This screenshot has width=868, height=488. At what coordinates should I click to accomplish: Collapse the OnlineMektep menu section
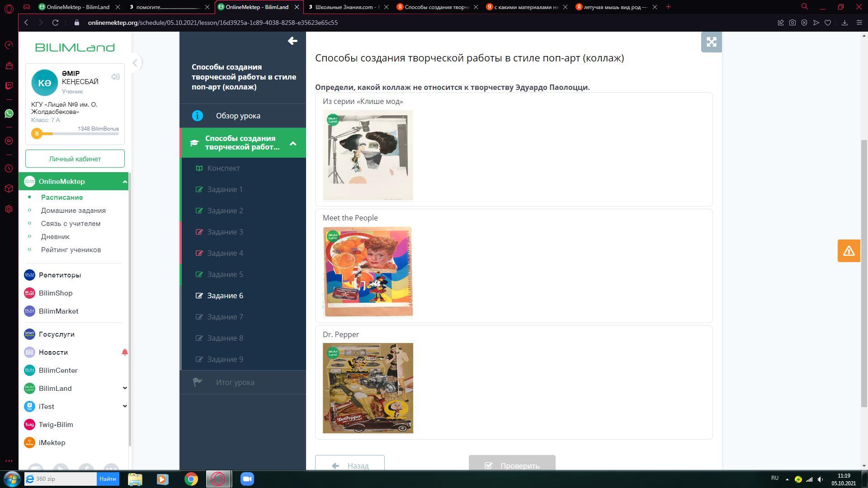point(125,182)
